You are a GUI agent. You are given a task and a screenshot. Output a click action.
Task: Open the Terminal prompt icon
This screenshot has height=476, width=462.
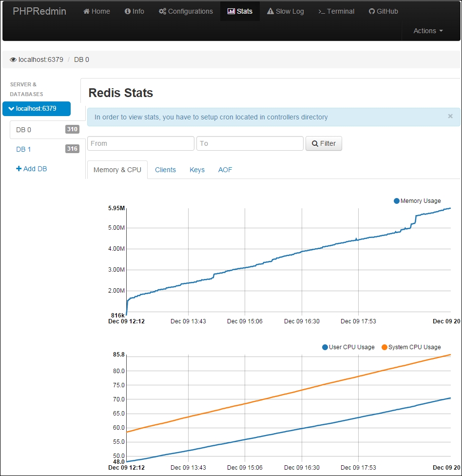(x=322, y=11)
